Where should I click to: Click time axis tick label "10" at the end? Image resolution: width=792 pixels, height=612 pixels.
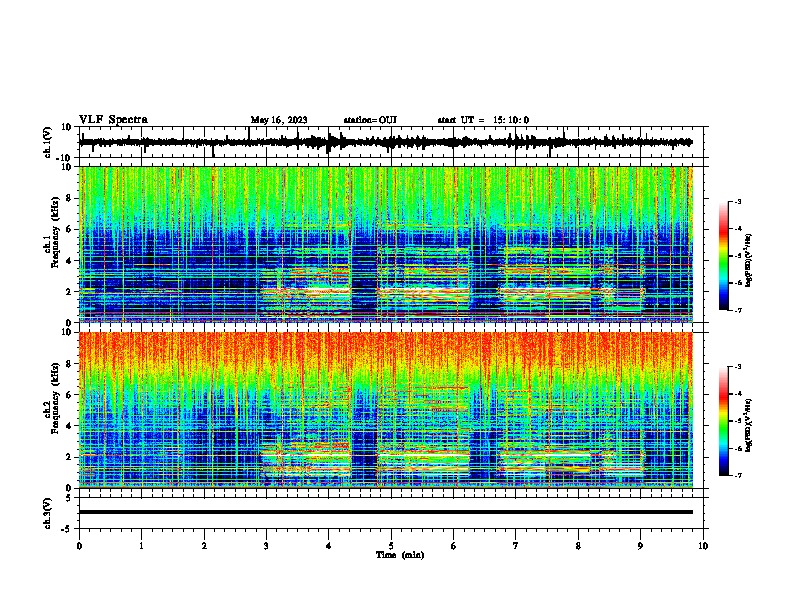pyautogui.click(x=703, y=546)
